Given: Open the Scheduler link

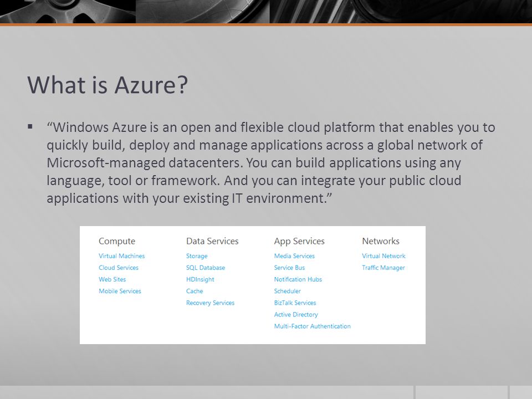Looking at the screenshot, I should pyautogui.click(x=288, y=291).
